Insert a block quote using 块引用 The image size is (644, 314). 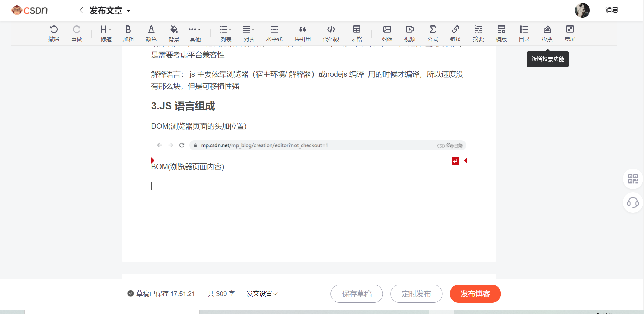tap(303, 33)
